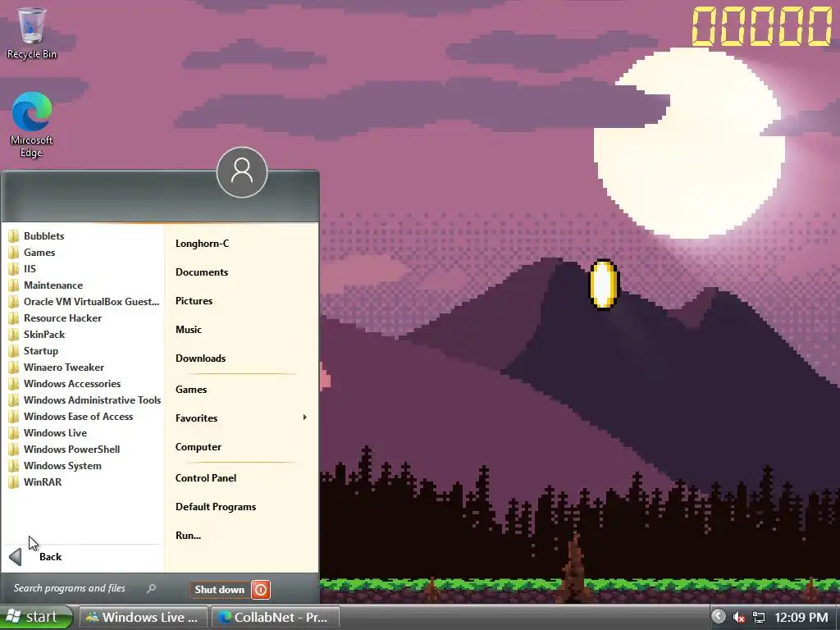The width and height of the screenshot is (840, 630).
Task: Expand the WinRAR folder
Action: [84, 482]
